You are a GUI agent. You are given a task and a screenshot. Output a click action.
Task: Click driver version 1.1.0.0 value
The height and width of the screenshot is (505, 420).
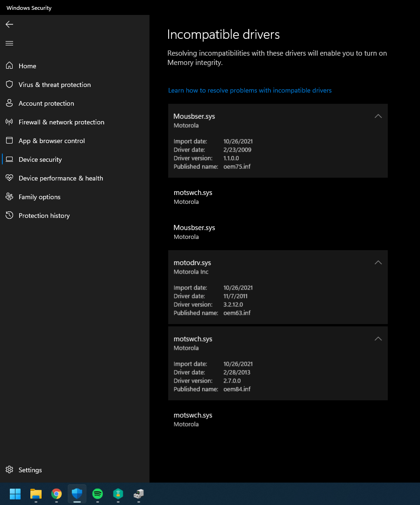tap(231, 158)
